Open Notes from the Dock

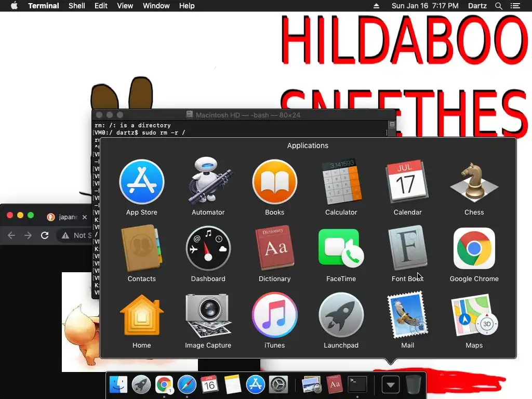(232, 385)
